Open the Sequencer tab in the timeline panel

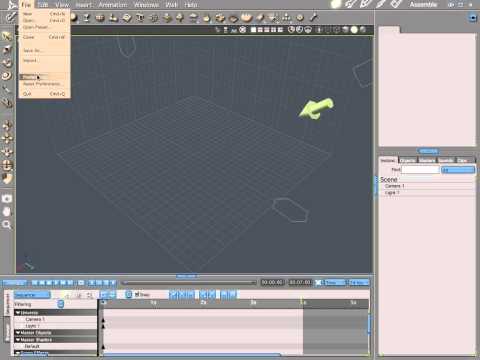tap(7, 304)
